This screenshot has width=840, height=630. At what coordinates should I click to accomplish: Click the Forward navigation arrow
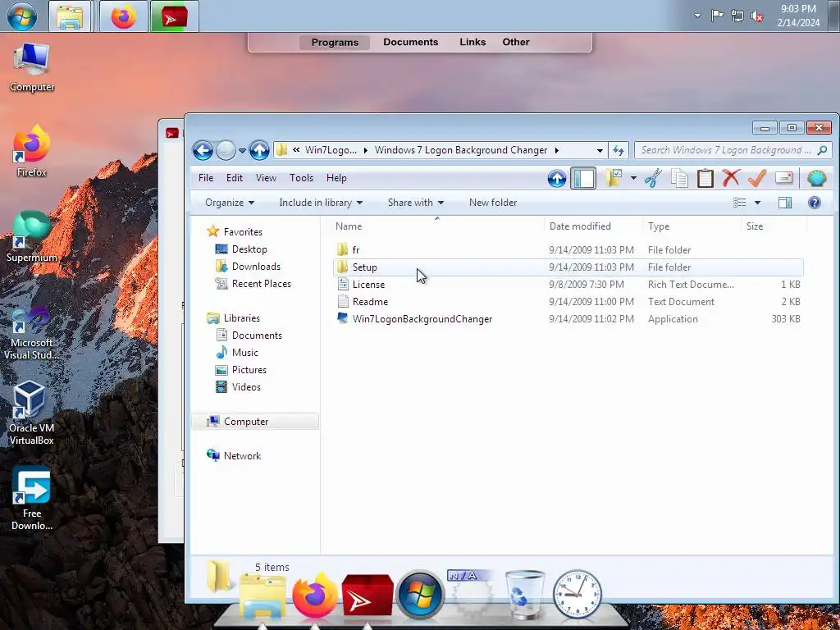[226, 151]
